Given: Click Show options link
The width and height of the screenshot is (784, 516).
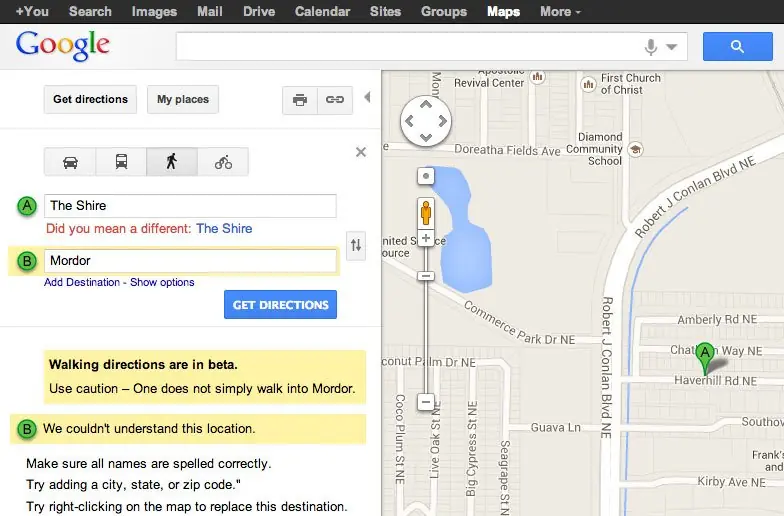Looking at the screenshot, I should tap(162, 282).
